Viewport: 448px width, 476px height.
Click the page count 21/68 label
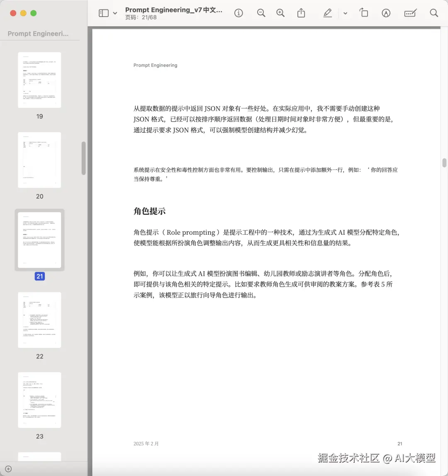[x=141, y=17]
